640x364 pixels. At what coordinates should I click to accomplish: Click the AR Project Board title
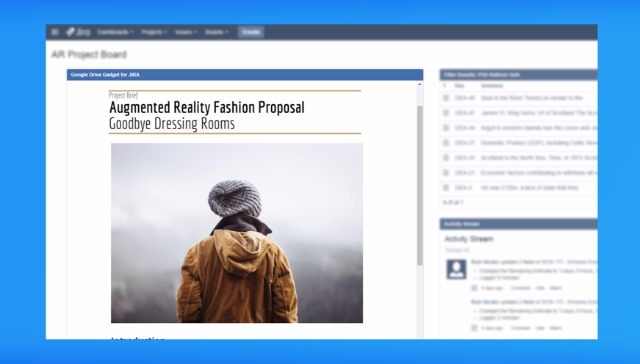[x=89, y=54]
